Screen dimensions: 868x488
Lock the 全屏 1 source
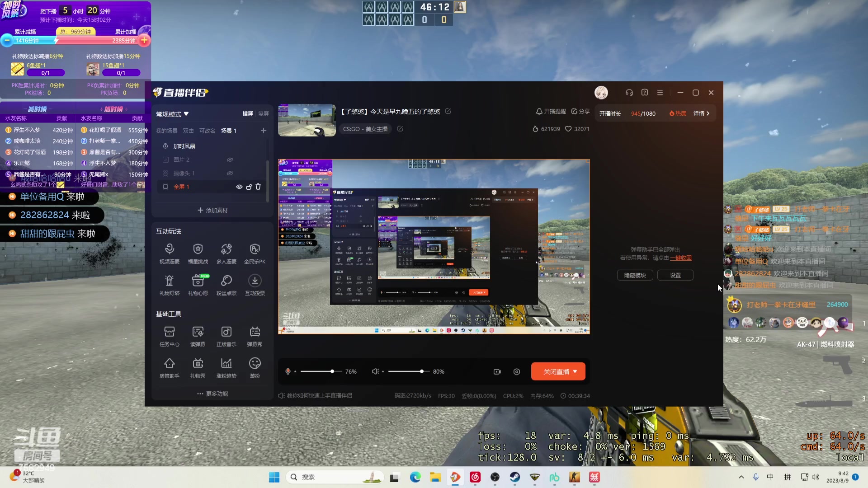point(249,187)
